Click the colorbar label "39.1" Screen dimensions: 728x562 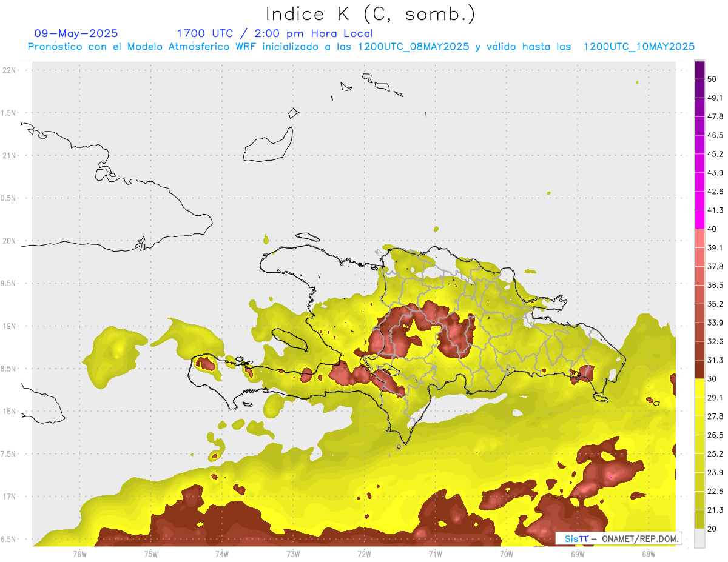click(715, 248)
